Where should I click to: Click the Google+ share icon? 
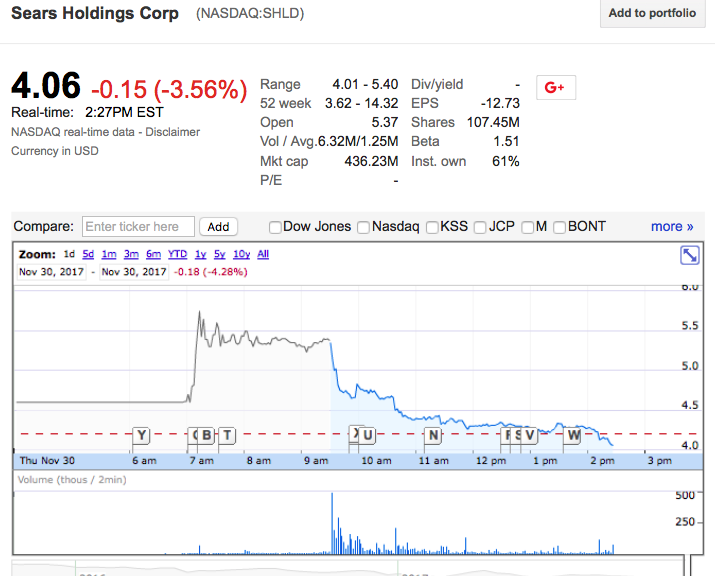[556, 87]
